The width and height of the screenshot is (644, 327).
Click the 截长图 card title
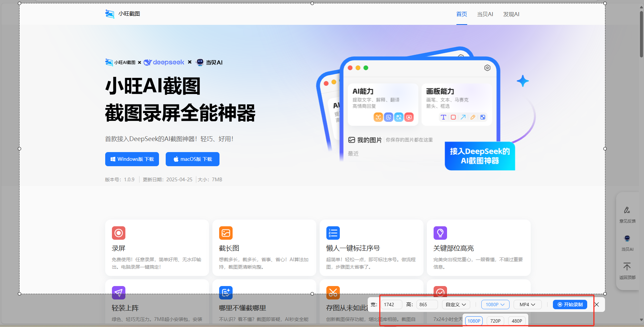click(229, 248)
